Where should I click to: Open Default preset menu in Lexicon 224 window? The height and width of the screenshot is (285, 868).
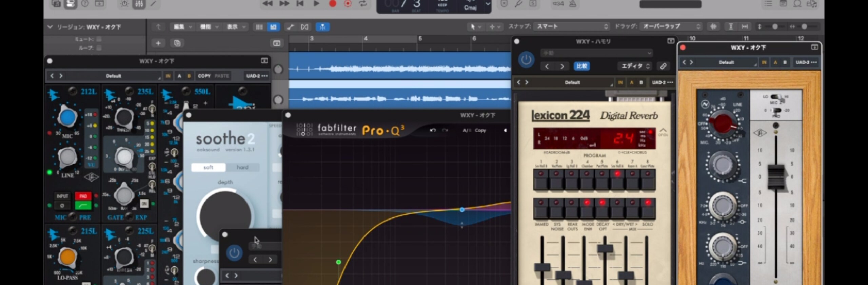[x=572, y=82]
